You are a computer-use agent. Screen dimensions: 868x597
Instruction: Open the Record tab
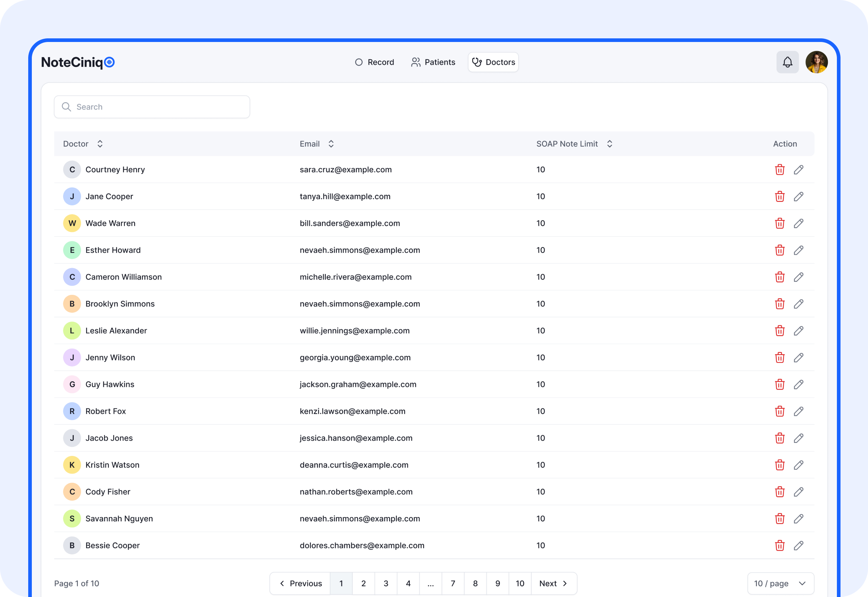[x=374, y=62]
